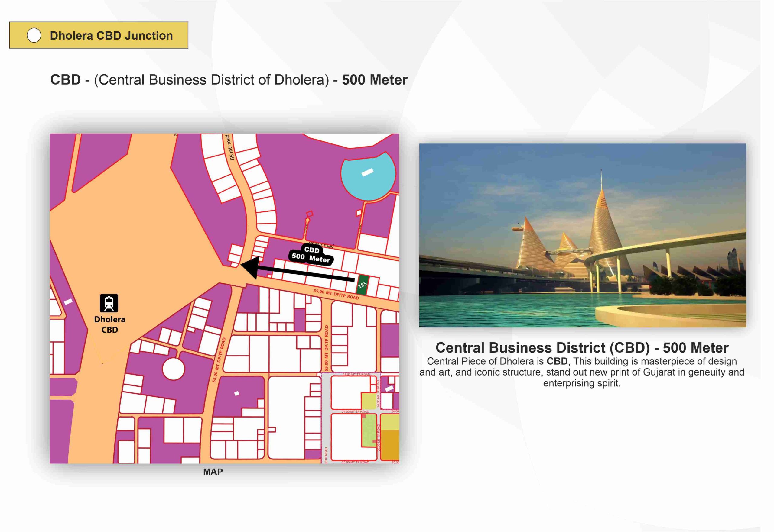774x532 pixels.
Task: Click the Dholera CBD Junction banner
Action: 111,35
